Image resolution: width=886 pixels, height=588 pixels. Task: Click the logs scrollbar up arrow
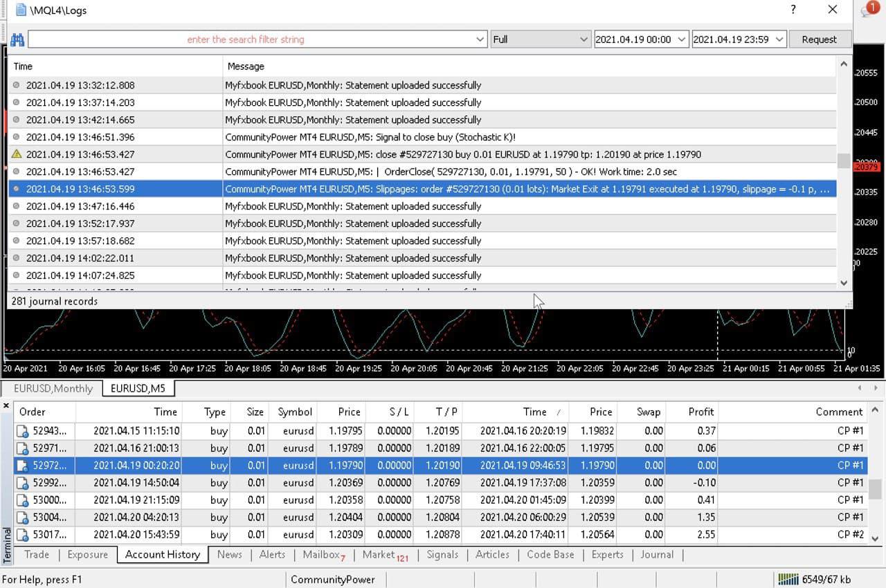[843, 64]
